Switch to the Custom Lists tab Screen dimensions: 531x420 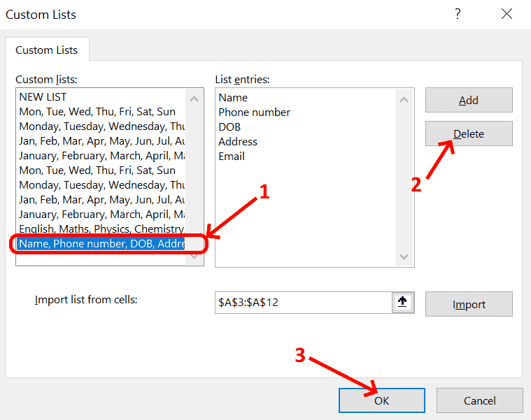47,50
